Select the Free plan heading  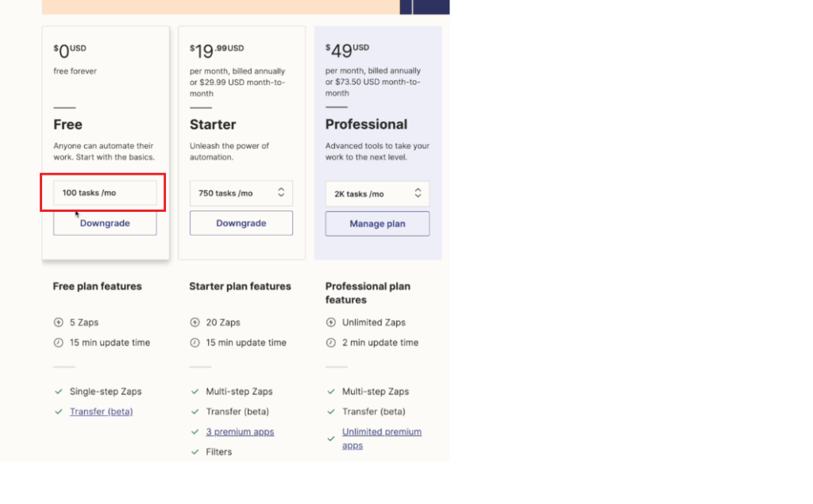[68, 125]
